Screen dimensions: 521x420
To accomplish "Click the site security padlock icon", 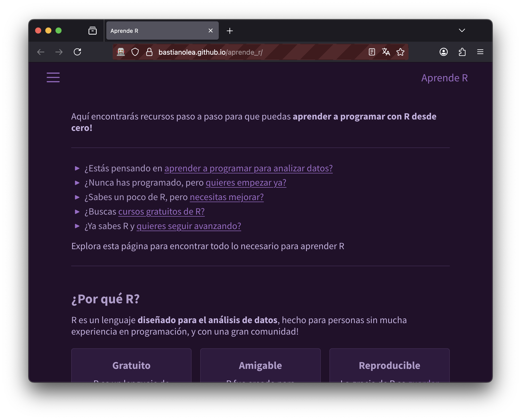I will point(149,52).
